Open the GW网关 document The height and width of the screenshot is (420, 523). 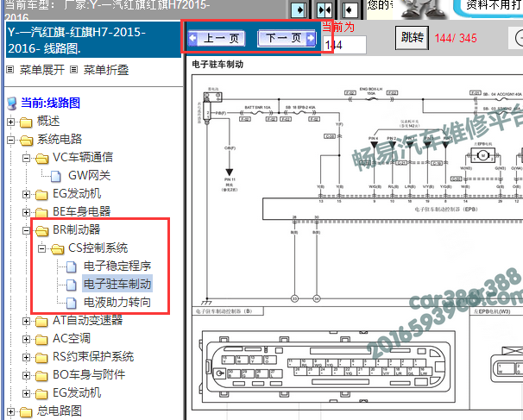[89, 175]
